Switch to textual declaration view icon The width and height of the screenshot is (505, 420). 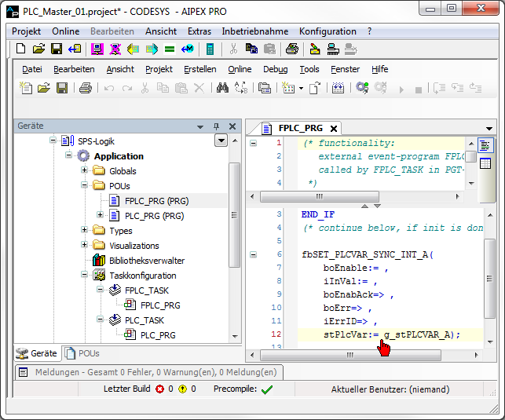point(485,146)
